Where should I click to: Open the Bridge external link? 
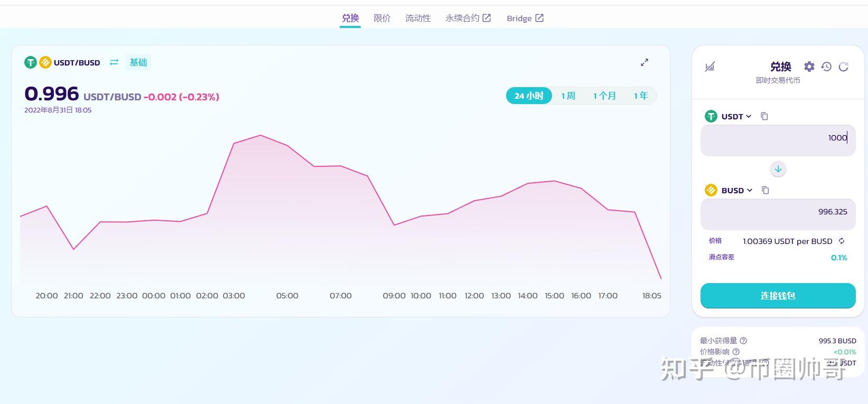click(x=525, y=18)
